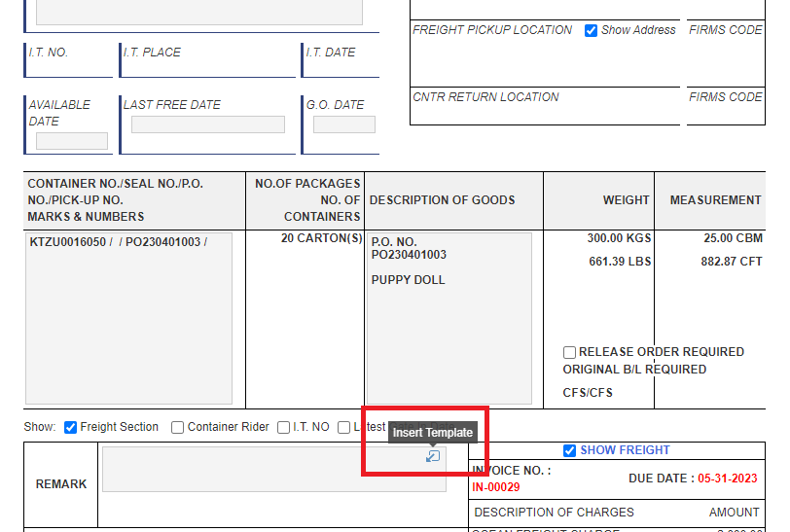Uncheck the Show Address checkbox
Image resolution: width=790 pixels, height=532 pixels.
(x=591, y=30)
